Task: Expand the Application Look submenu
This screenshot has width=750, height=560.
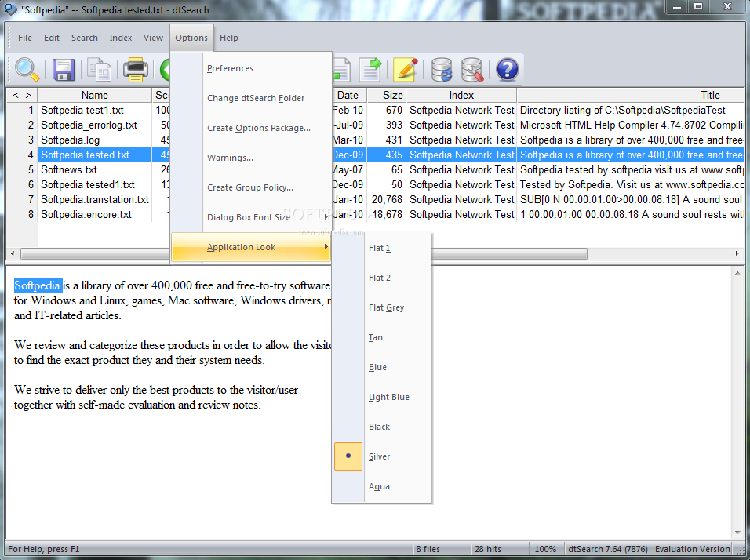Action: pyautogui.click(x=250, y=247)
